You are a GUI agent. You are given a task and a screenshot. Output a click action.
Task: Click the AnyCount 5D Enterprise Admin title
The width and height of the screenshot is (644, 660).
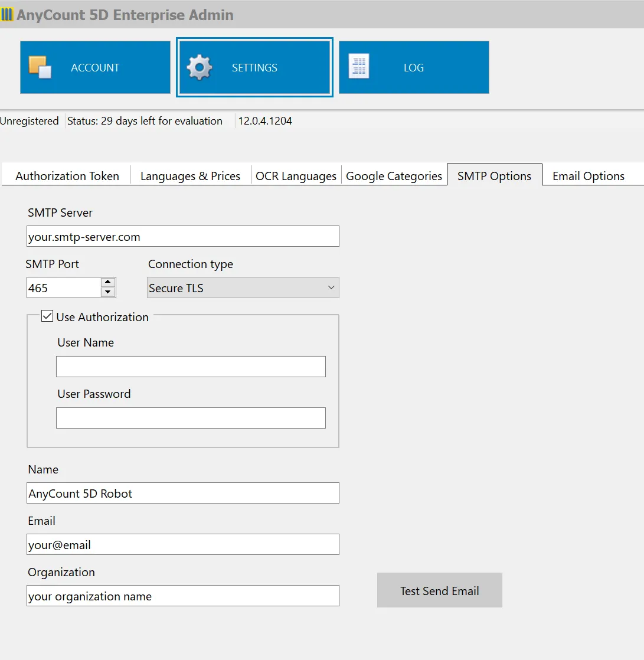click(125, 15)
